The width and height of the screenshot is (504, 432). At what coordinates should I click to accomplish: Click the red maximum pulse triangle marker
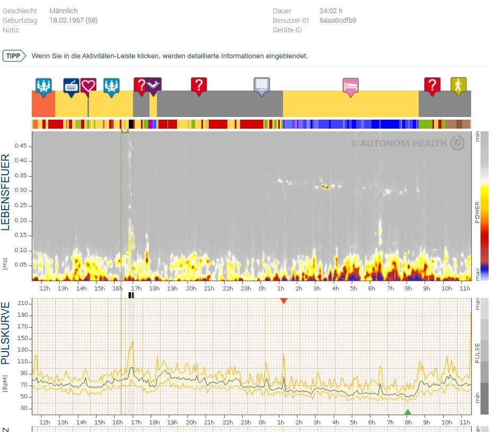pos(284,301)
